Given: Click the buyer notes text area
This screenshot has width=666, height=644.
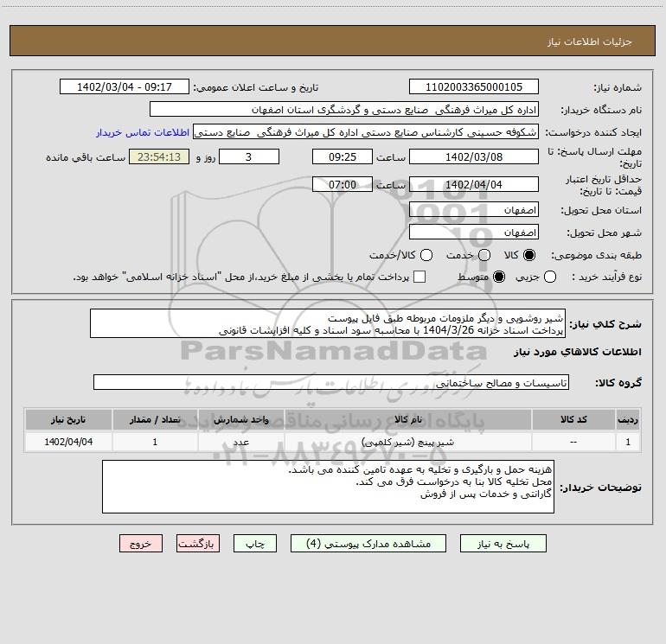Looking at the screenshot, I should (x=328, y=487).
